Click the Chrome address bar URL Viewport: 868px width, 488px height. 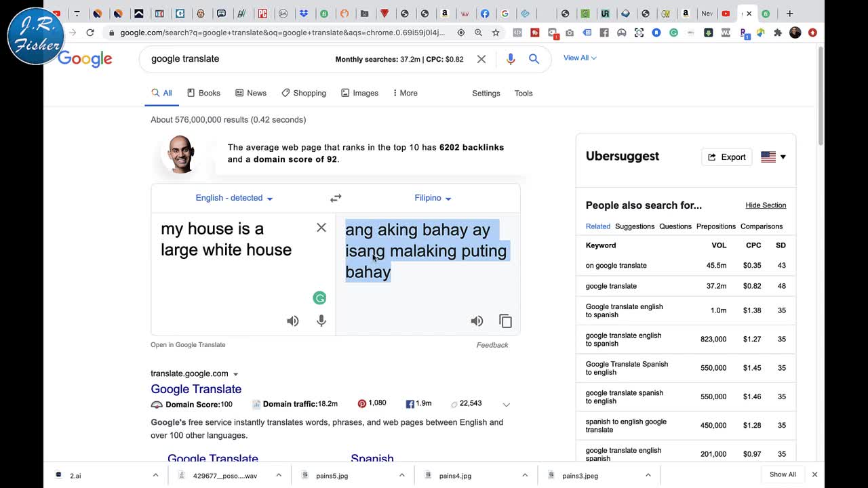coord(283,33)
